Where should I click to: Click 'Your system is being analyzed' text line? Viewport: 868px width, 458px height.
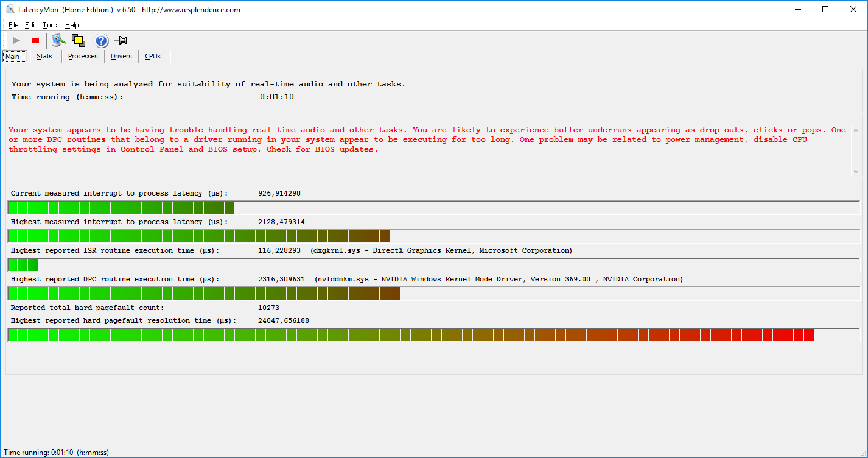(208, 84)
